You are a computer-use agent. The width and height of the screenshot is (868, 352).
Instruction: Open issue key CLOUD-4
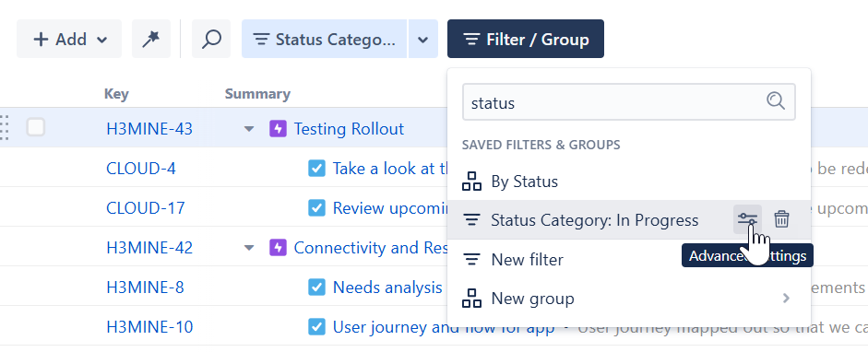tap(141, 169)
